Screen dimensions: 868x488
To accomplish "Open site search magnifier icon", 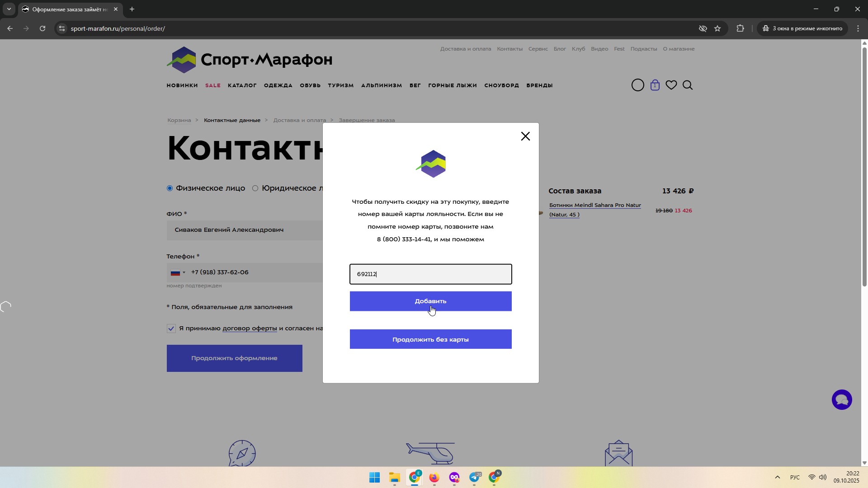I will coord(688,85).
